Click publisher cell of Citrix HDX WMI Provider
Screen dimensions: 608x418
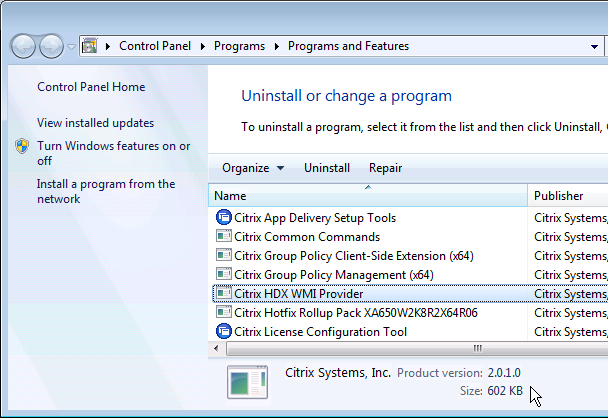click(x=570, y=294)
